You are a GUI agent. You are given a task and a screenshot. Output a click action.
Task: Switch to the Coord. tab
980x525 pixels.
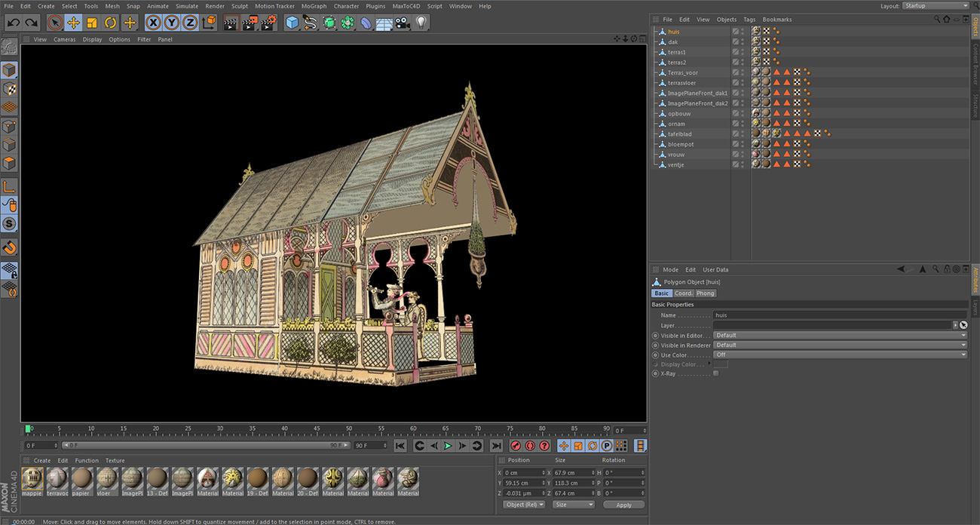point(683,293)
